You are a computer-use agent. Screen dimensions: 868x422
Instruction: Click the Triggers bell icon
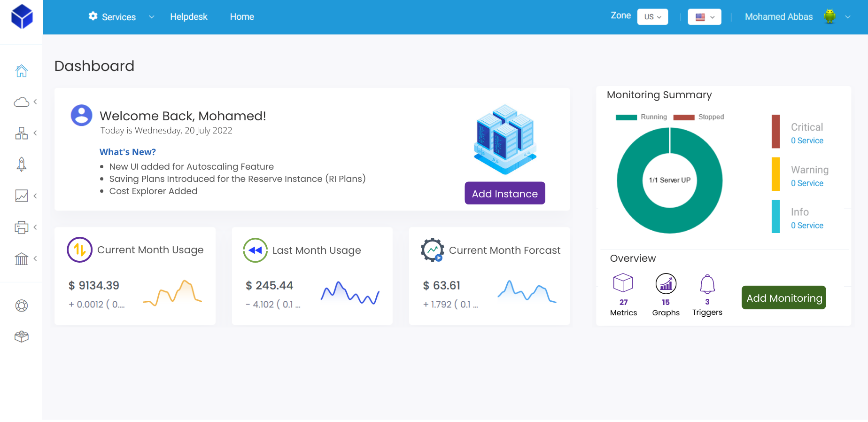coord(707,284)
